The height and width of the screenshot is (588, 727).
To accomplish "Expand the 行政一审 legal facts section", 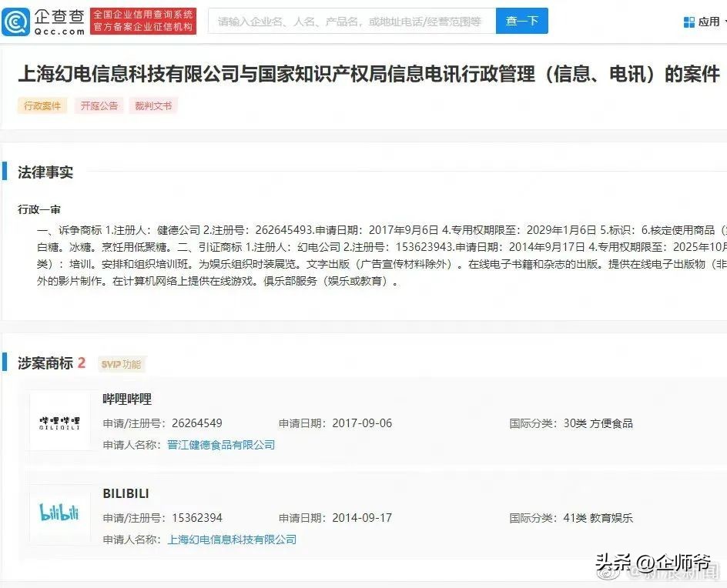I will pyautogui.click(x=36, y=209).
